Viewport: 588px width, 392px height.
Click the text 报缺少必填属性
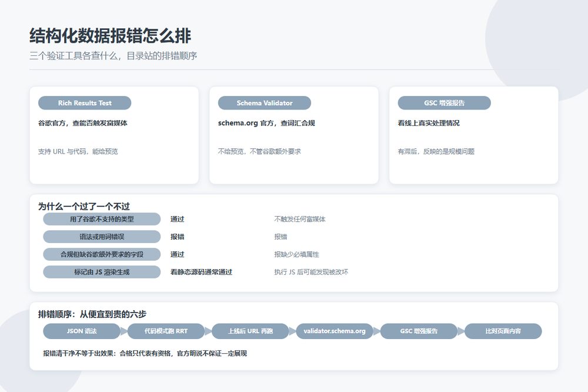(x=296, y=255)
